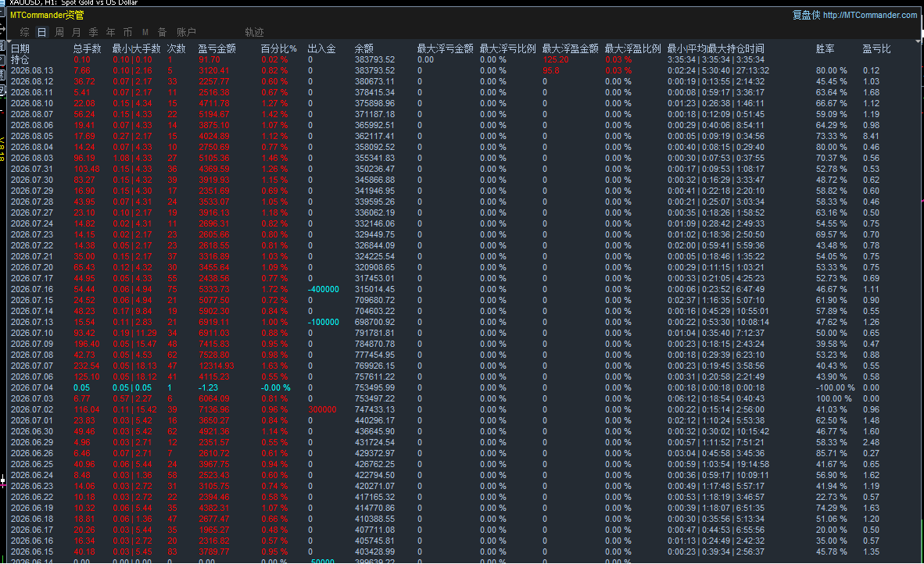
Task: Click the 最大浮盈金额 column header
Action: (570, 49)
